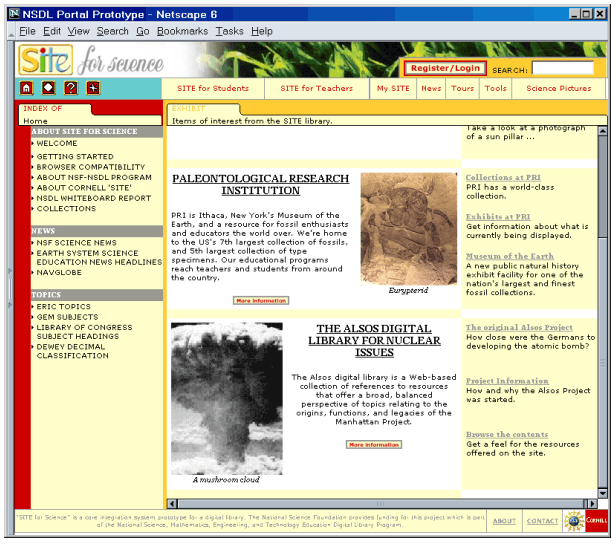The image size is (616, 544).
Task: Open the Project Information link
Action: [507, 381]
